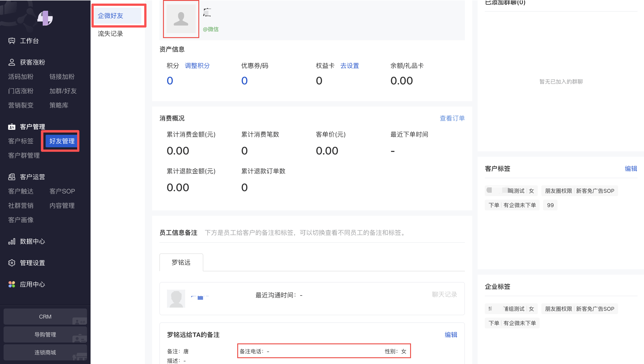Switch to the 流失记录 tab

click(x=110, y=34)
